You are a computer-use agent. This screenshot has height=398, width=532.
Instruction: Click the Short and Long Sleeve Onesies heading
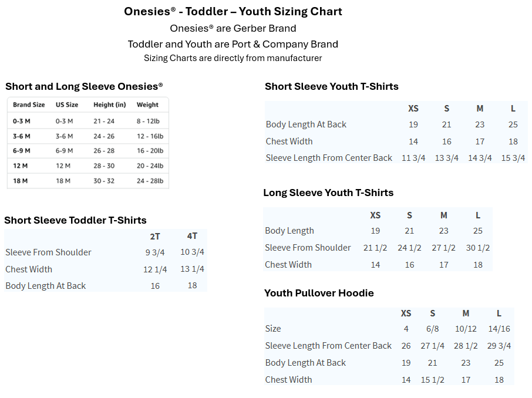click(84, 87)
